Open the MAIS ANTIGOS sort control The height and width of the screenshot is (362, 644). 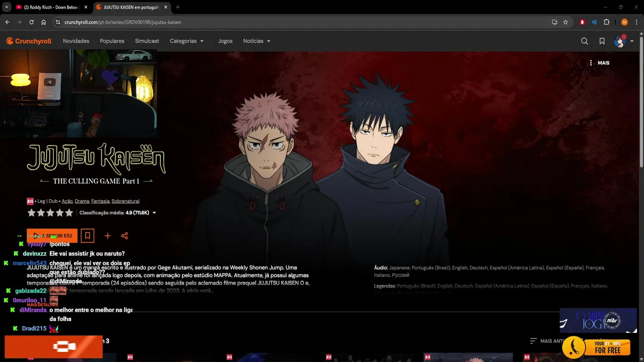click(x=547, y=341)
